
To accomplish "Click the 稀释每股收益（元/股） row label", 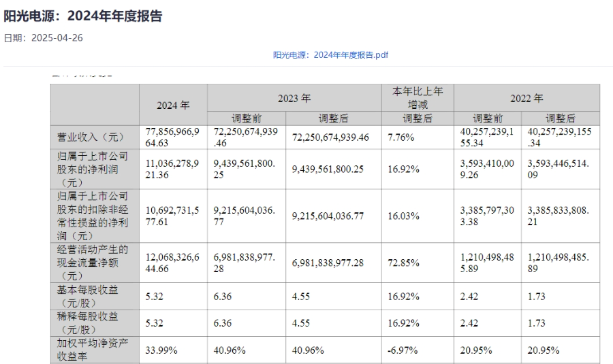I will 87,321.
